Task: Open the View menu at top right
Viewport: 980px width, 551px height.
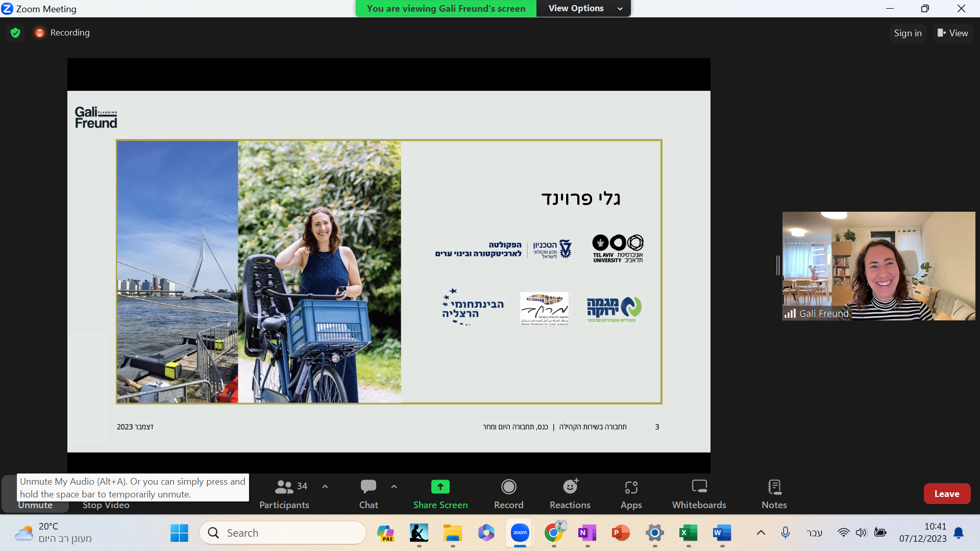Action: 952,33
